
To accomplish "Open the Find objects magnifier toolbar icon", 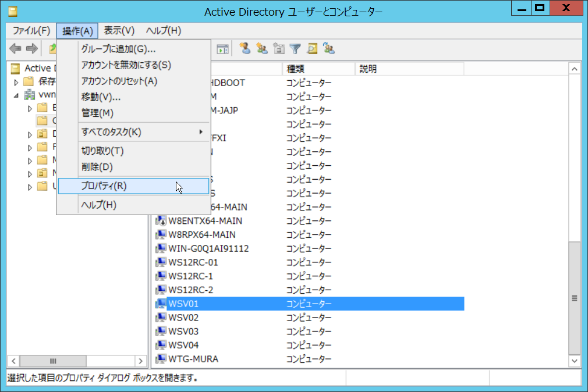I will (x=312, y=48).
